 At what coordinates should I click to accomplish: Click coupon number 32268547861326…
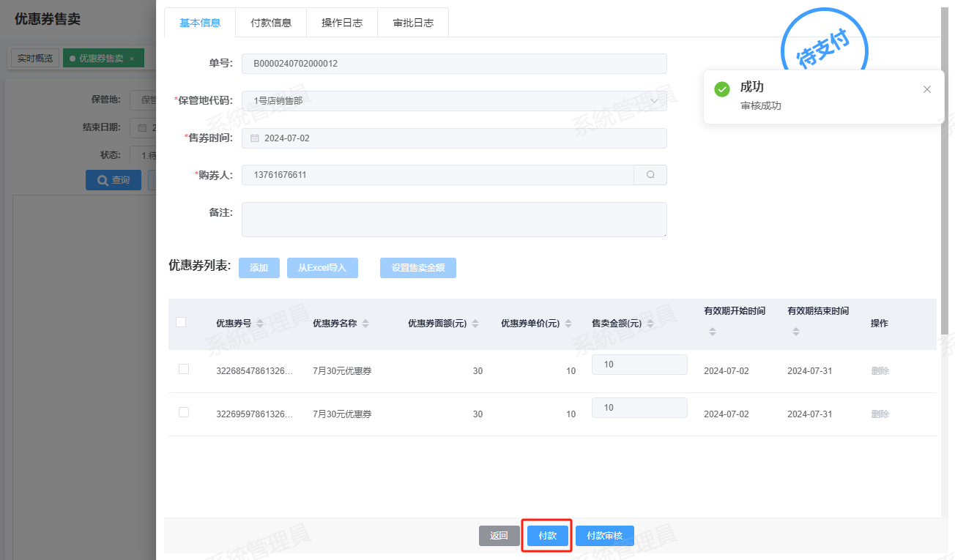click(x=254, y=371)
